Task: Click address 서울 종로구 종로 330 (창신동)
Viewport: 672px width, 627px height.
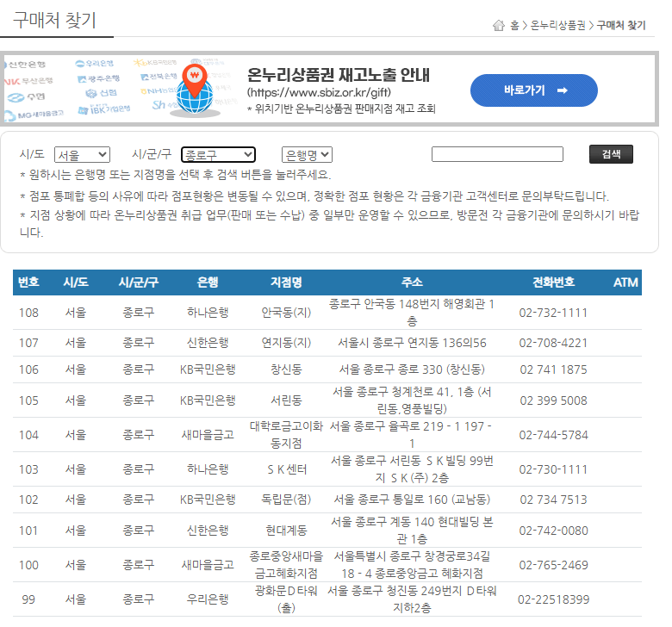Action: (412, 369)
